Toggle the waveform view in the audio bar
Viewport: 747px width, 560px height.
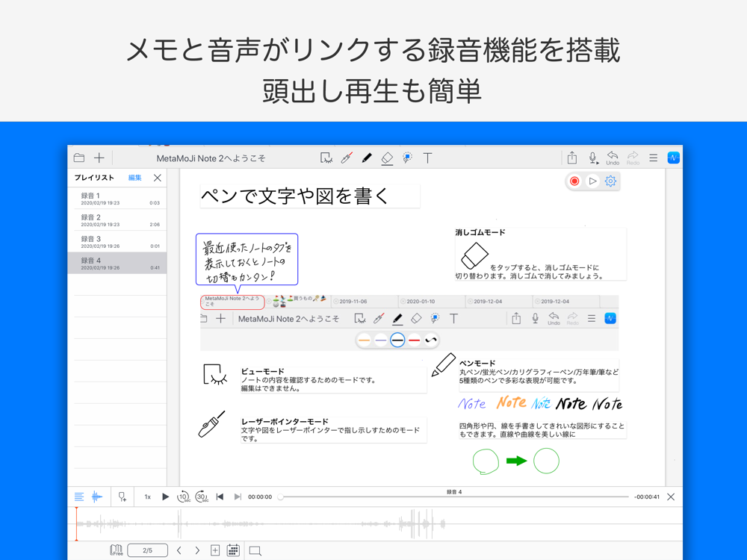coord(96,497)
